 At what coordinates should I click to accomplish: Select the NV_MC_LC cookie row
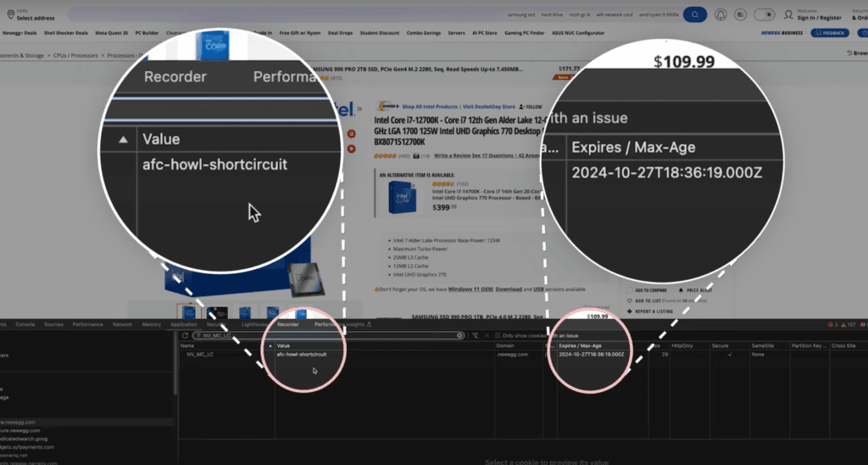click(203, 354)
